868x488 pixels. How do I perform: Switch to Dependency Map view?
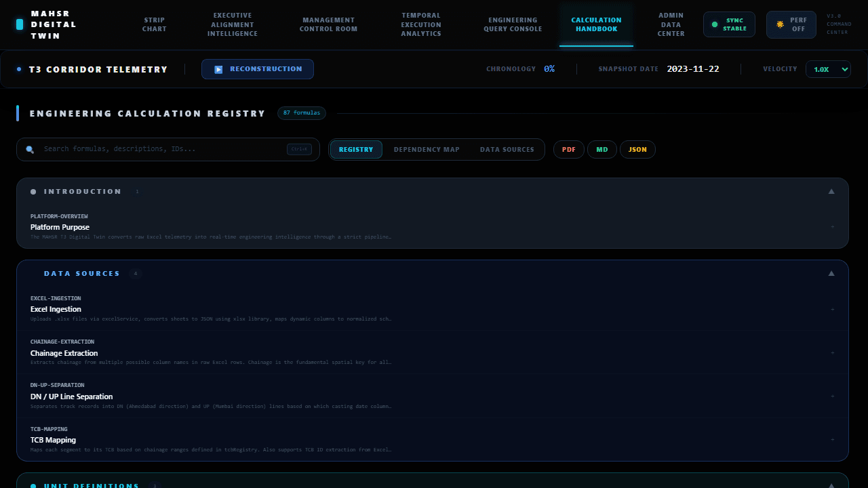pos(427,150)
